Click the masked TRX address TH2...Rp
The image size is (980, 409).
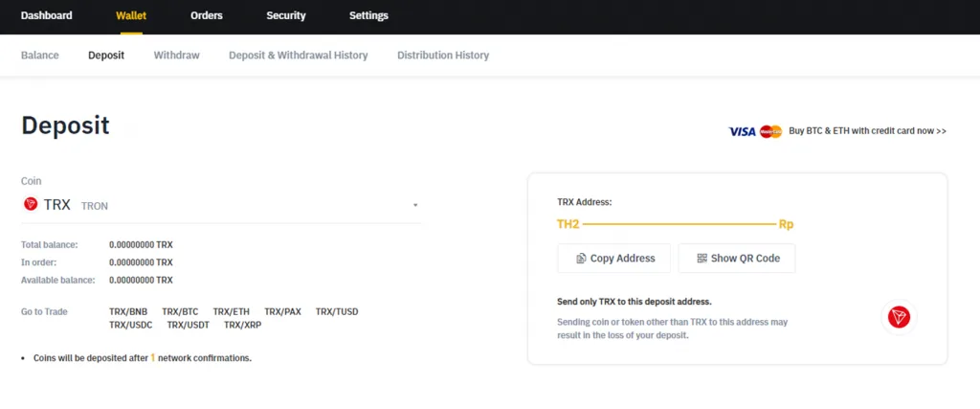tap(675, 224)
